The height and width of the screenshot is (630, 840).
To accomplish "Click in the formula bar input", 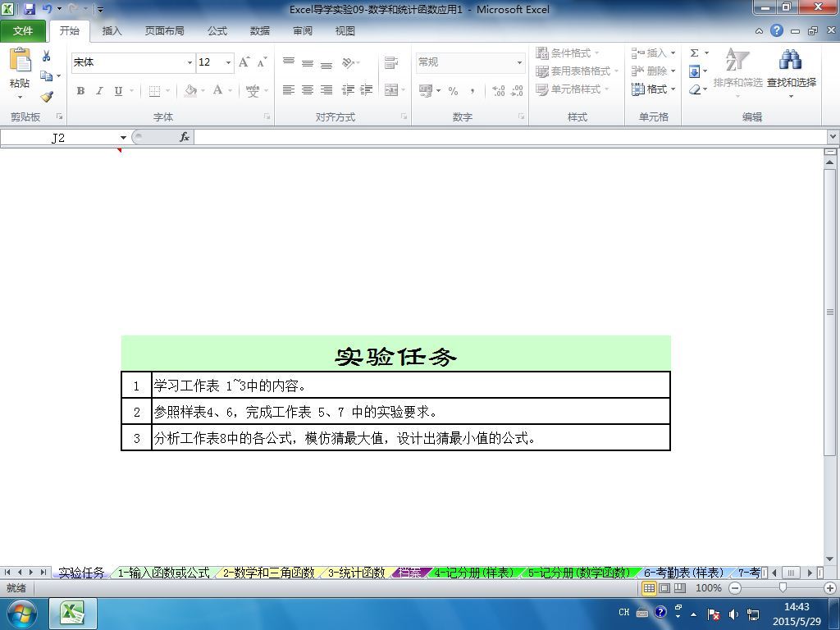I will (510, 137).
